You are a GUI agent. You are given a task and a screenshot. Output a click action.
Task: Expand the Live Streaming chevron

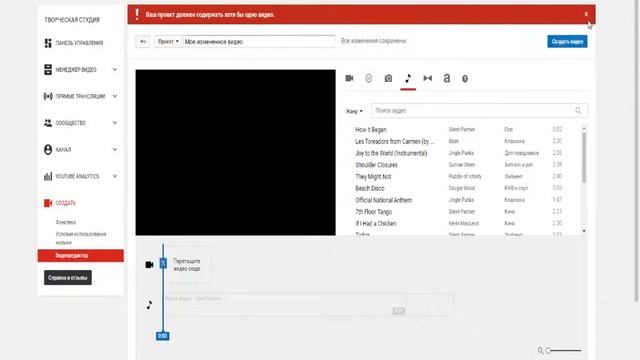pyautogui.click(x=115, y=96)
